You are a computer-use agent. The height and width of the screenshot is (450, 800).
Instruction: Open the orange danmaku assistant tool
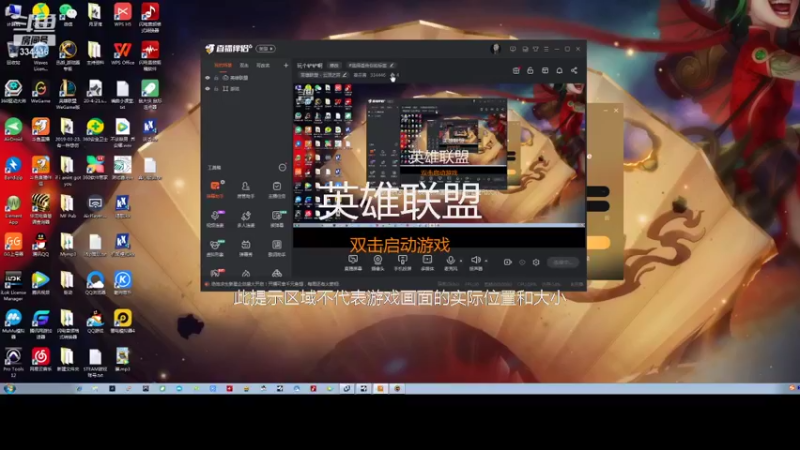215,189
